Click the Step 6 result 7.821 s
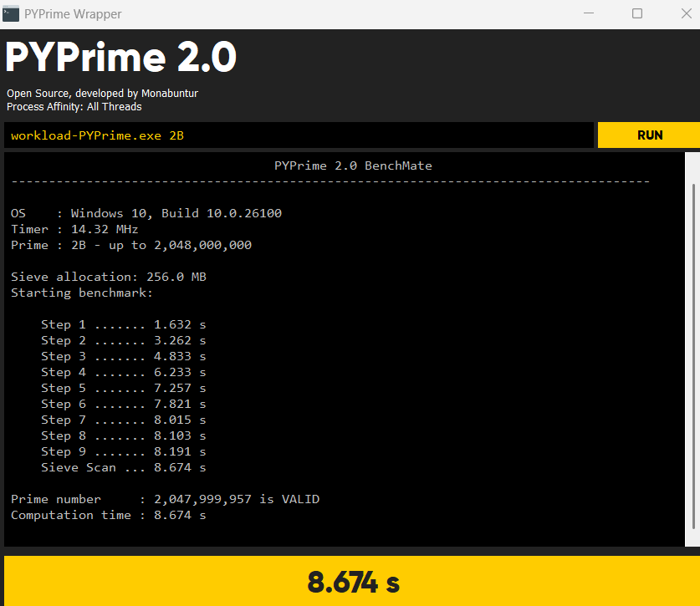The image size is (700, 606). 124,404
